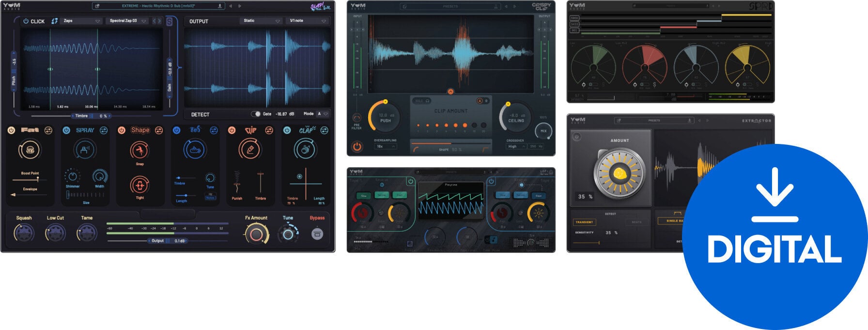Screen dimensions: 868x330
Task: Click the Clap hands knob
Action: [x=305, y=150]
